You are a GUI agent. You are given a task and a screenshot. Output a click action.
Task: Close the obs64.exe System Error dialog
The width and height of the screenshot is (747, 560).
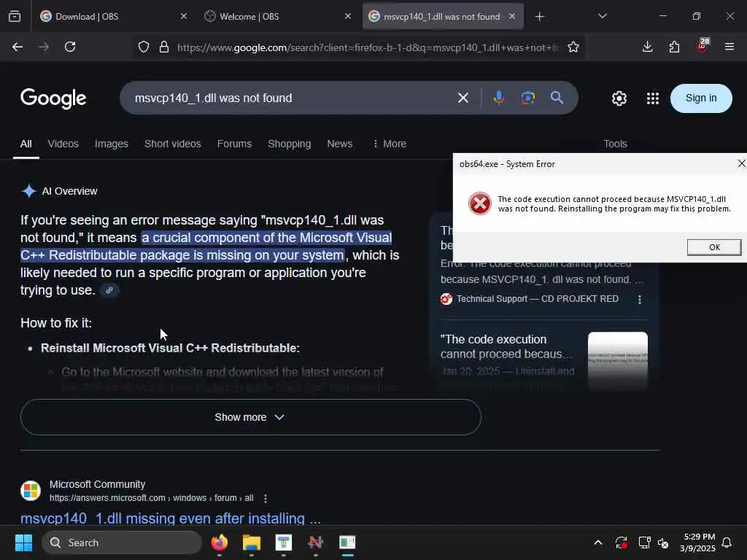(741, 164)
